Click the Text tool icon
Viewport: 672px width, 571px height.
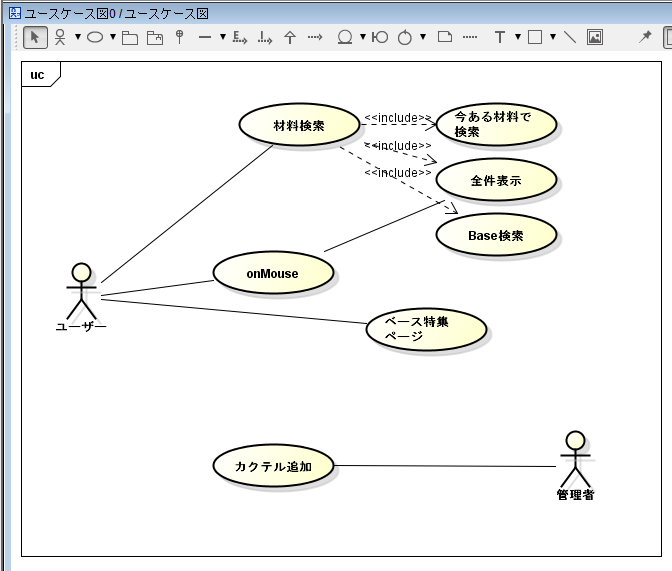500,37
